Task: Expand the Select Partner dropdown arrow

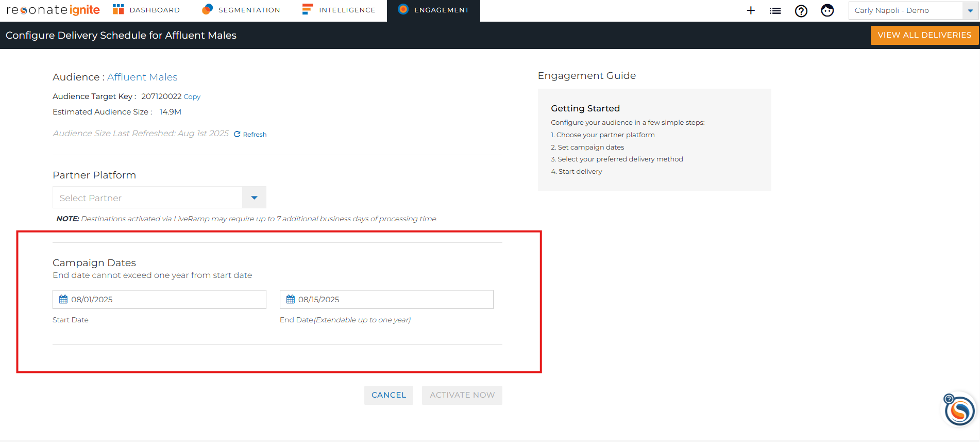Action: click(x=254, y=198)
